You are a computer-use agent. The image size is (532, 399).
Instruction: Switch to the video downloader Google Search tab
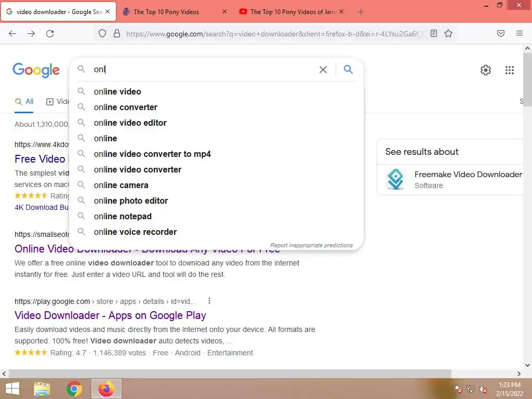(x=58, y=12)
